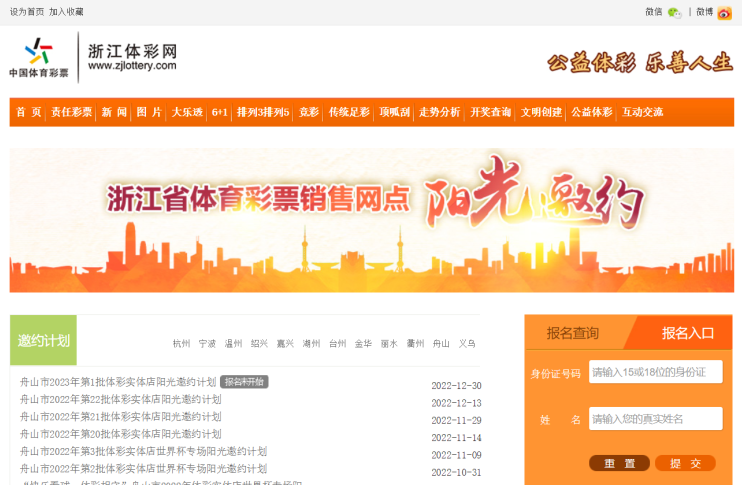Focus the 身份证号码 input field
The image size is (742, 485).
tap(655, 372)
